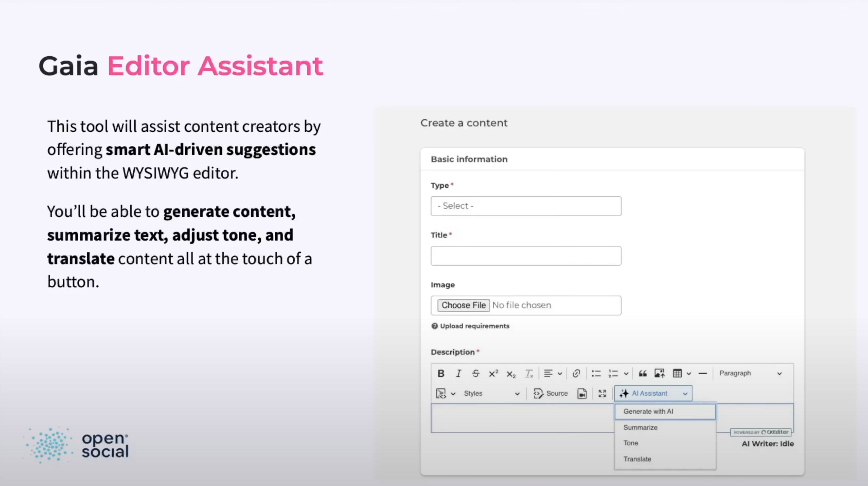Screen dimensions: 868x486
Task: Open the Paragraph heading dropdown
Action: 750,373
